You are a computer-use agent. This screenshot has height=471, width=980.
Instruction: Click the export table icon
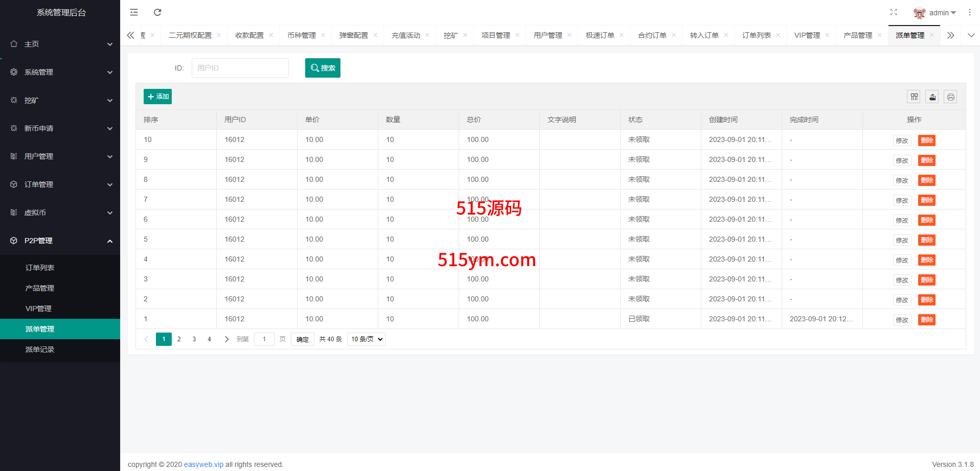(x=932, y=97)
